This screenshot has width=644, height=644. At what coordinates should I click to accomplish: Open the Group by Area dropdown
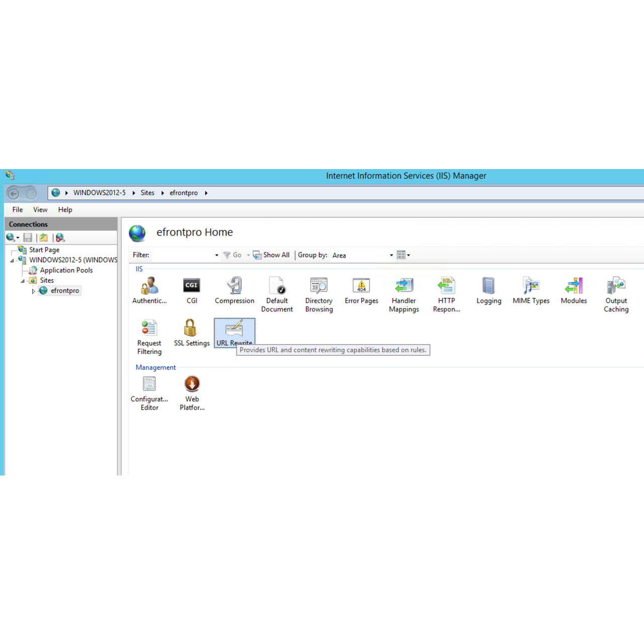click(390, 255)
